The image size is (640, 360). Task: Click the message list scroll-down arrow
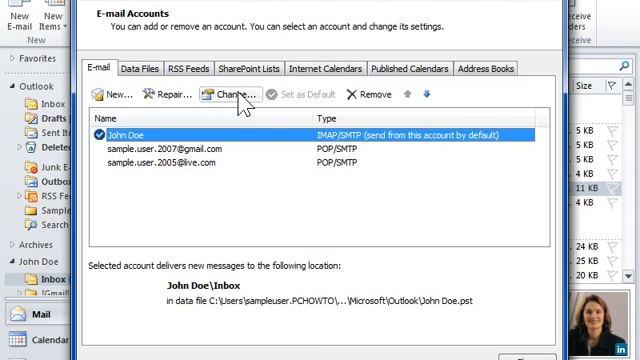pyautogui.click(x=629, y=276)
